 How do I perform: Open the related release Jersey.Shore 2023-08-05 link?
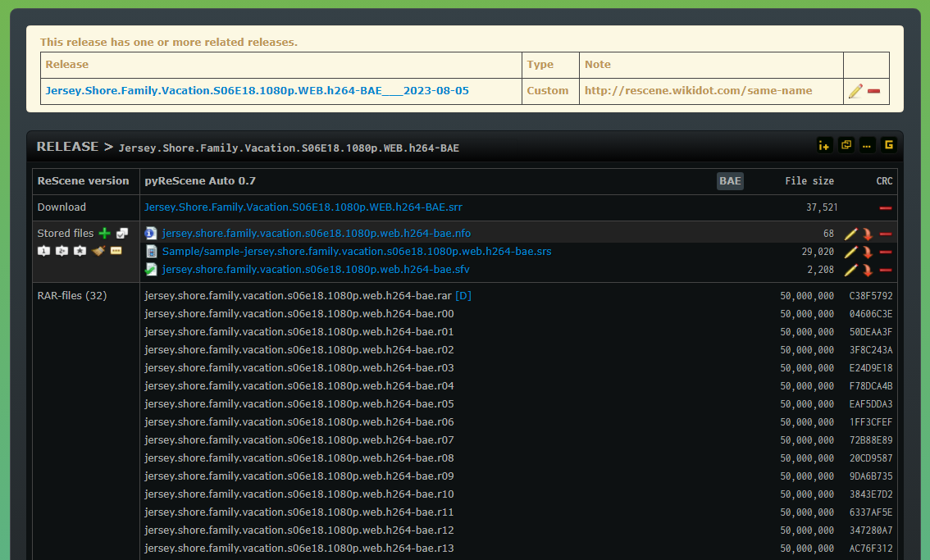tap(258, 90)
